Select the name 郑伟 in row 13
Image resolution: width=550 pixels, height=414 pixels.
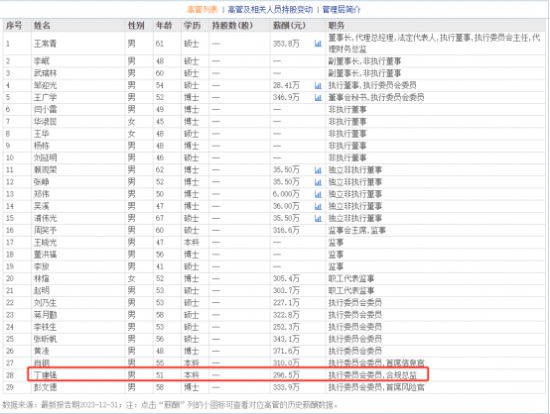[41, 194]
